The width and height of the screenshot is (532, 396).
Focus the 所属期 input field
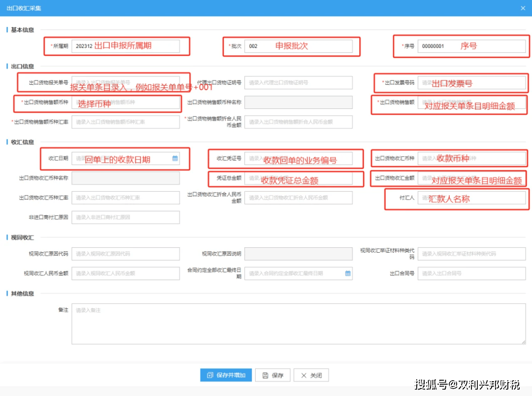[x=126, y=46]
